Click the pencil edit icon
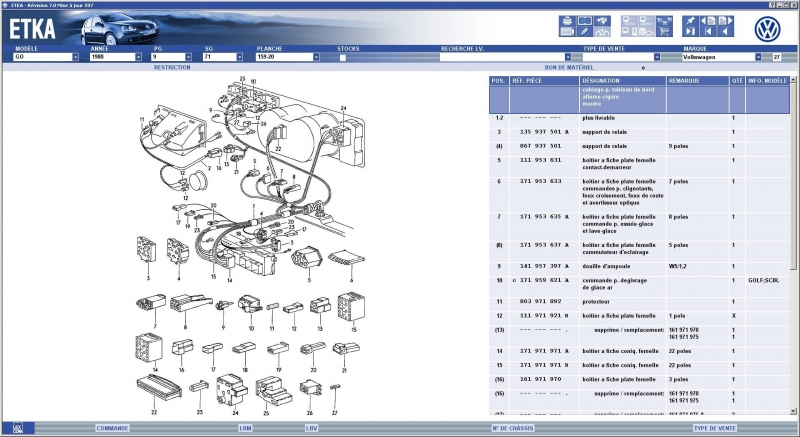 pyautogui.click(x=584, y=31)
